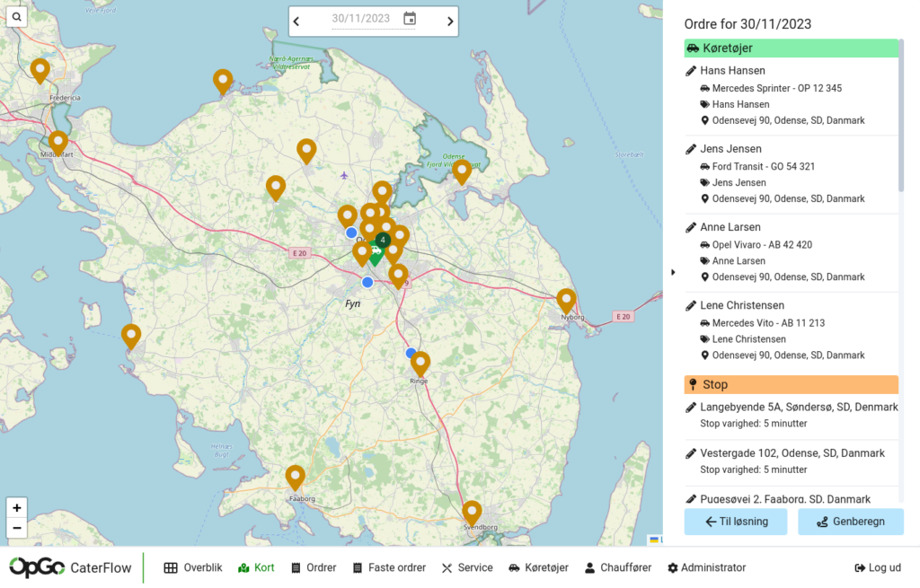Screen dimensions: 920x588
Task: Open the calendar date picker icon
Action: click(409, 21)
